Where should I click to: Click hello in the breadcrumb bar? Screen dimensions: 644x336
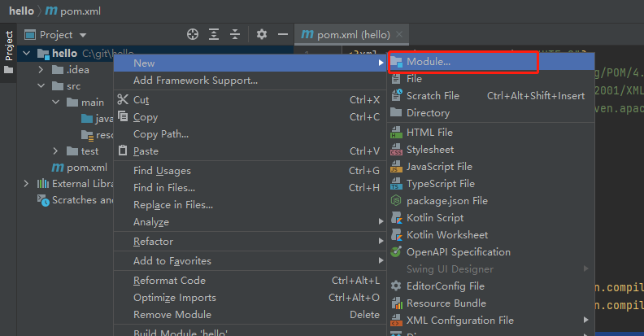[21, 11]
